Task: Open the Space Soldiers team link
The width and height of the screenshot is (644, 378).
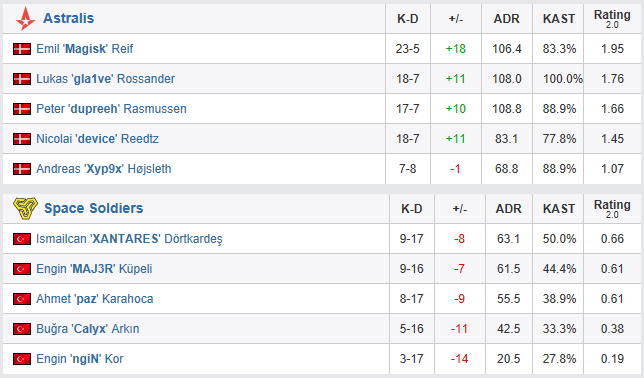Action: click(x=94, y=208)
